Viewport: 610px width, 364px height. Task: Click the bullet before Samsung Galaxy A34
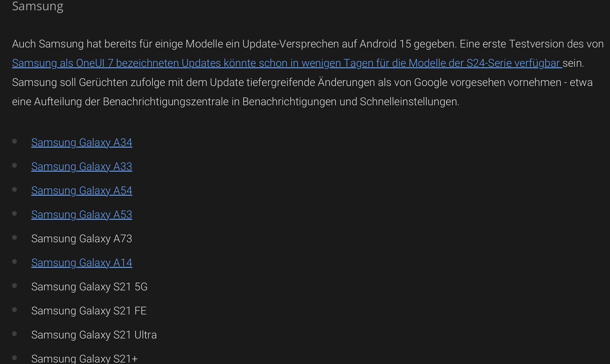click(x=14, y=141)
